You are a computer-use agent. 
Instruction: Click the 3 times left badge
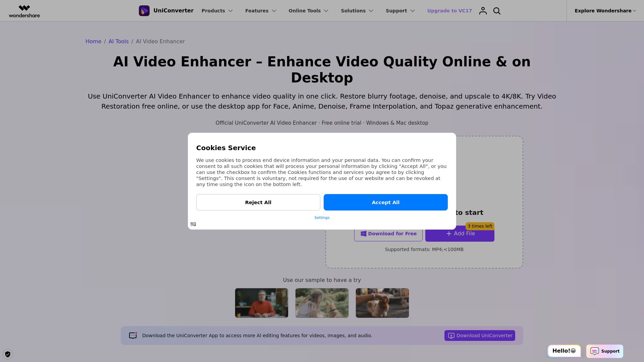pyautogui.click(x=480, y=226)
